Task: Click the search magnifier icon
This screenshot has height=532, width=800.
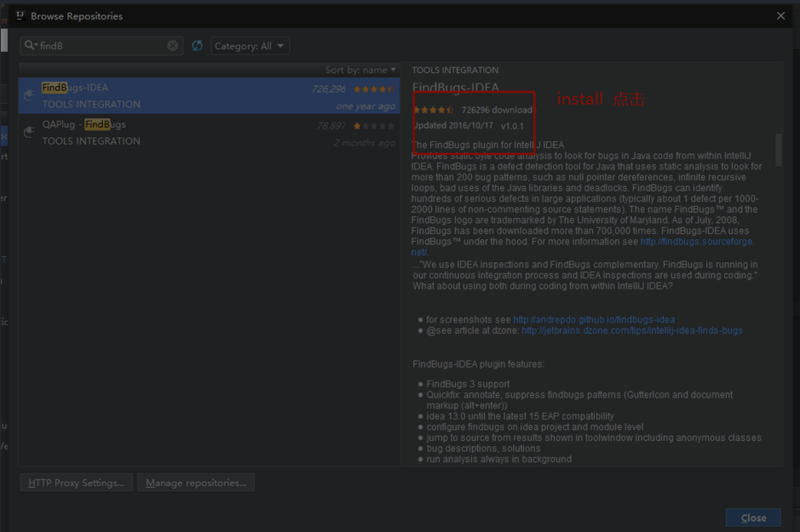Action: [31, 45]
